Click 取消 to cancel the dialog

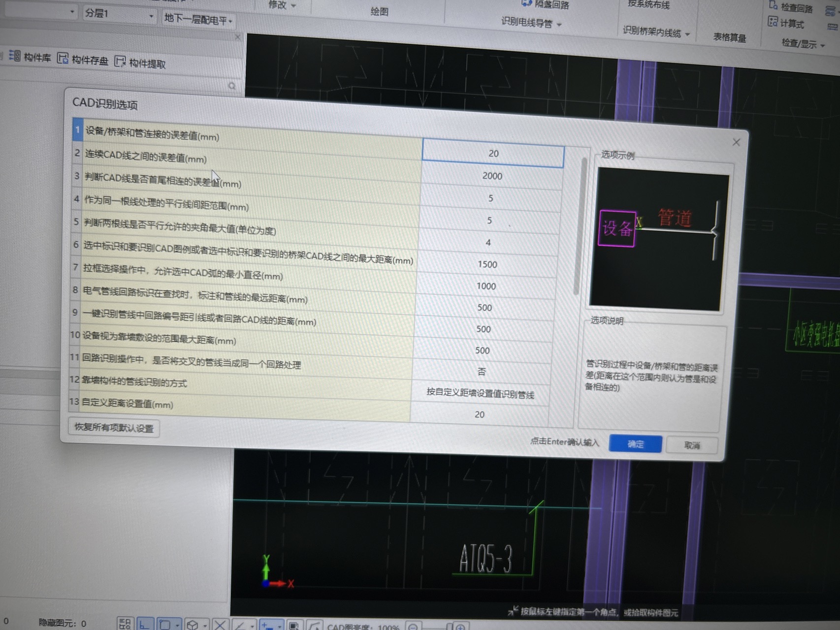(692, 445)
